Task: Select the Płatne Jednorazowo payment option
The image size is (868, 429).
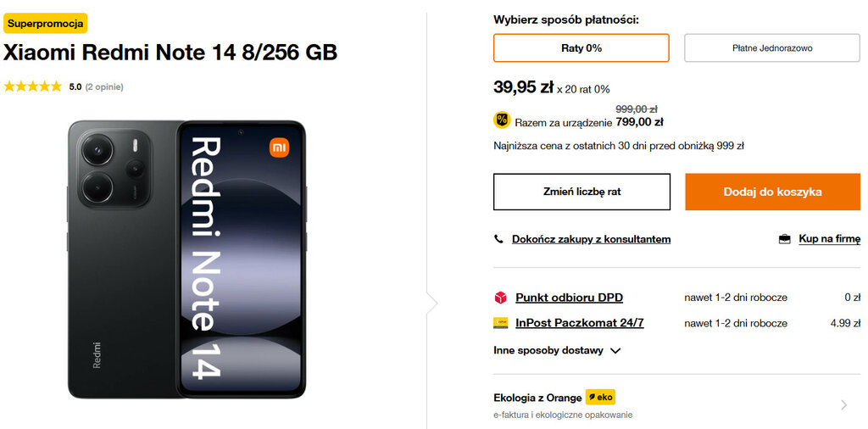Action: 771,48
